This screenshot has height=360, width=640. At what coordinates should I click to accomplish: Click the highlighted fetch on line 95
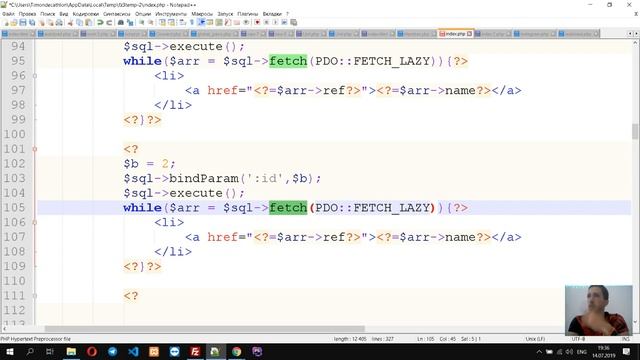[x=288, y=61]
